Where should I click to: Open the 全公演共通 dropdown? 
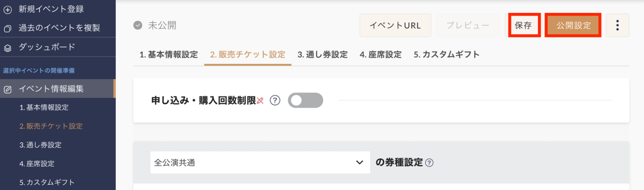tap(260, 162)
